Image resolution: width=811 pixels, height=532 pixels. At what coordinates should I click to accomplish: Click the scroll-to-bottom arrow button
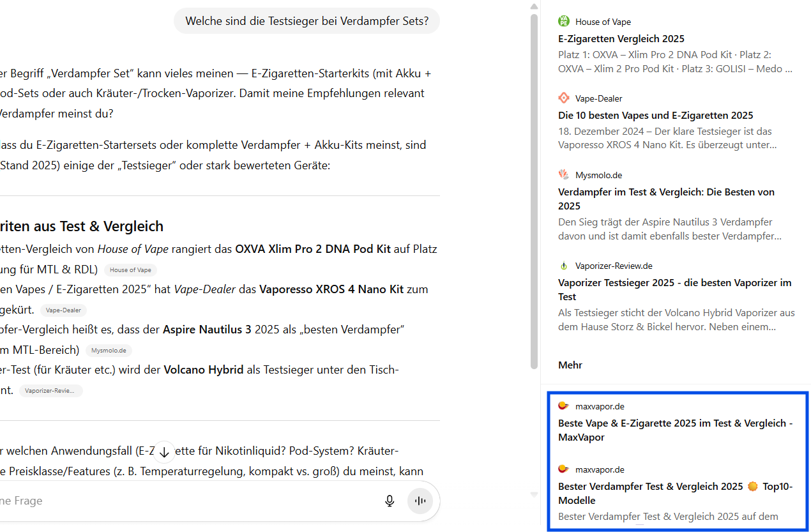[x=164, y=452]
